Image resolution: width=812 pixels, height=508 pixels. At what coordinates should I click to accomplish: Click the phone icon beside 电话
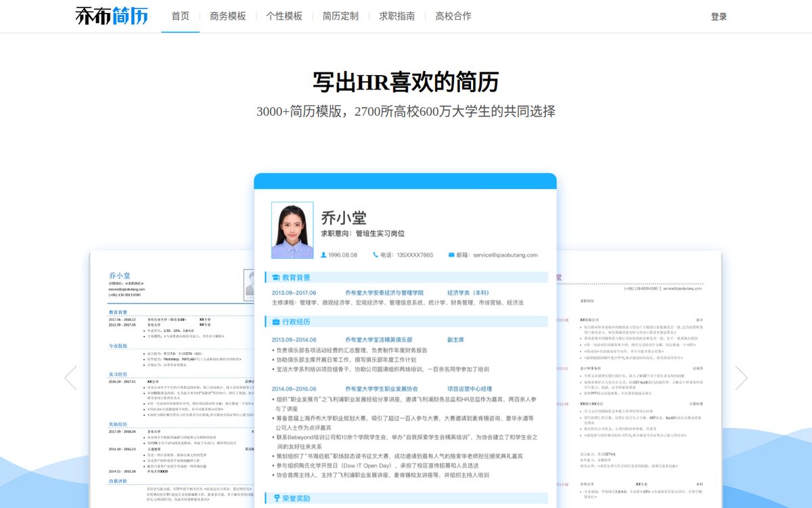click(376, 255)
